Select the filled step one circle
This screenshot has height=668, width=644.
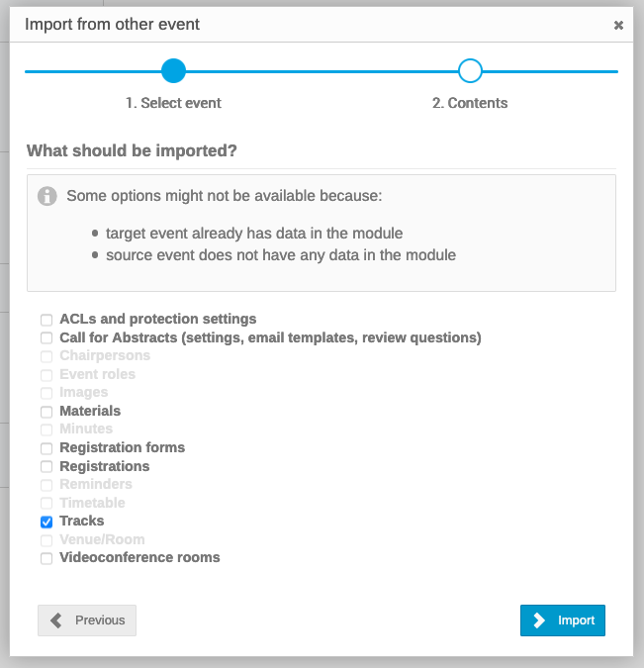click(173, 70)
